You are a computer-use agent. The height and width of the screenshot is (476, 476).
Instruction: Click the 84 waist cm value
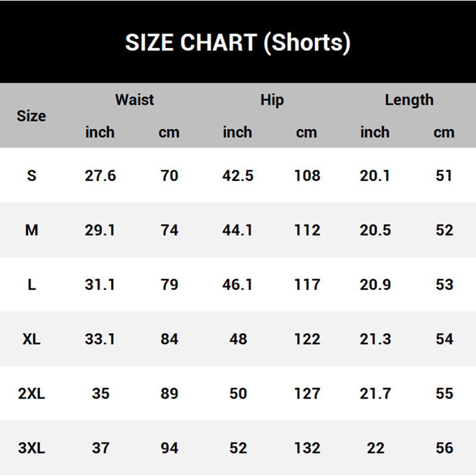click(170, 339)
